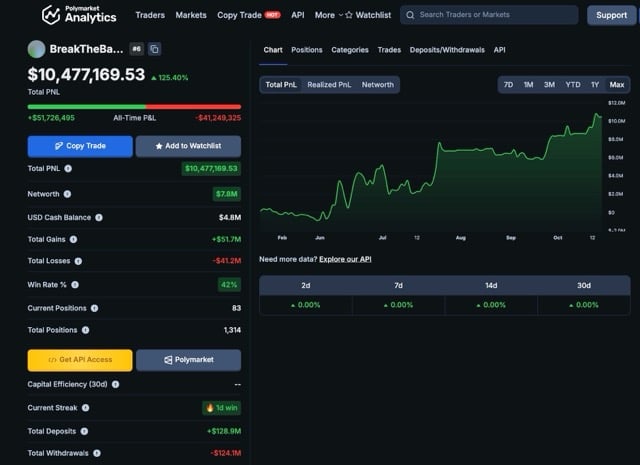The image size is (640, 465).
Task: Switch to the API tab beside Deposits/Withdrawals
Action: 499,50
